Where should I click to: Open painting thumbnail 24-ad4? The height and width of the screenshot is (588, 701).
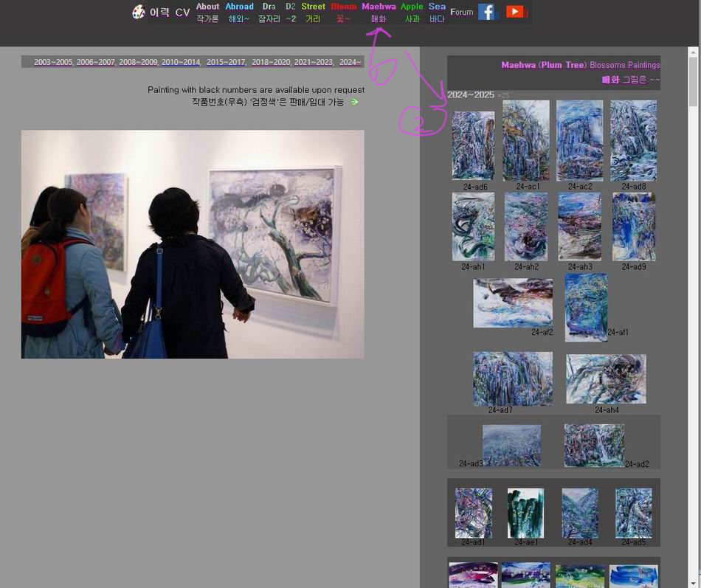click(579, 513)
